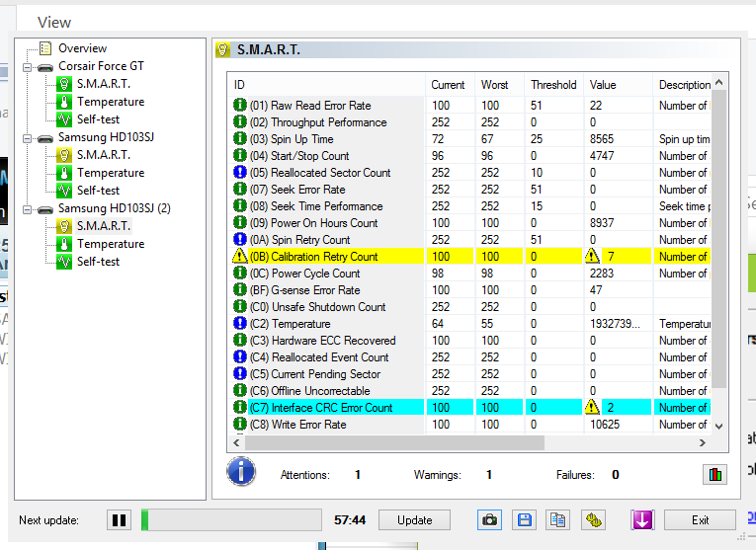The height and width of the screenshot is (550, 756).
Task: Click the floppy disk save icon
Action: [x=524, y=520]
